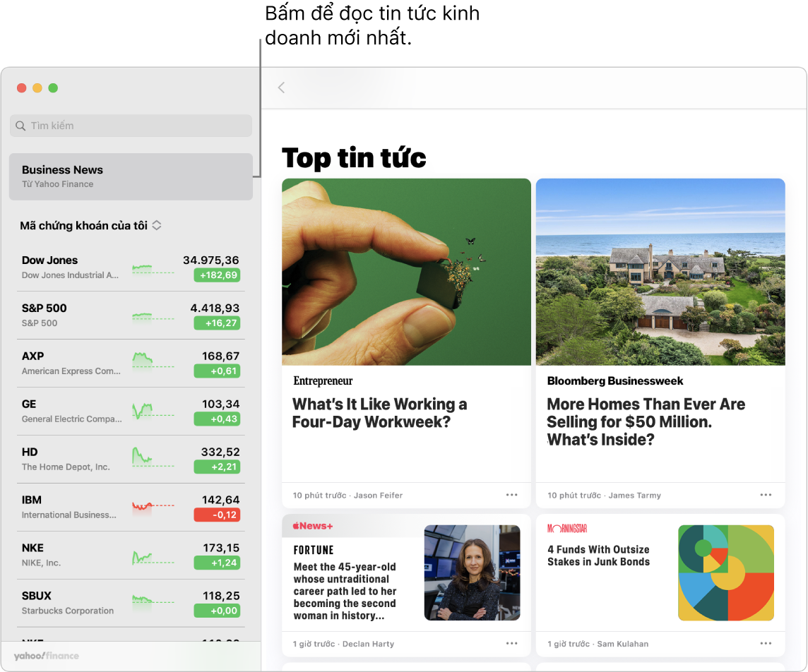Toggle the SBUX +0,00 change badge
This screenshot has height=672, width=808.
[217, 610]
